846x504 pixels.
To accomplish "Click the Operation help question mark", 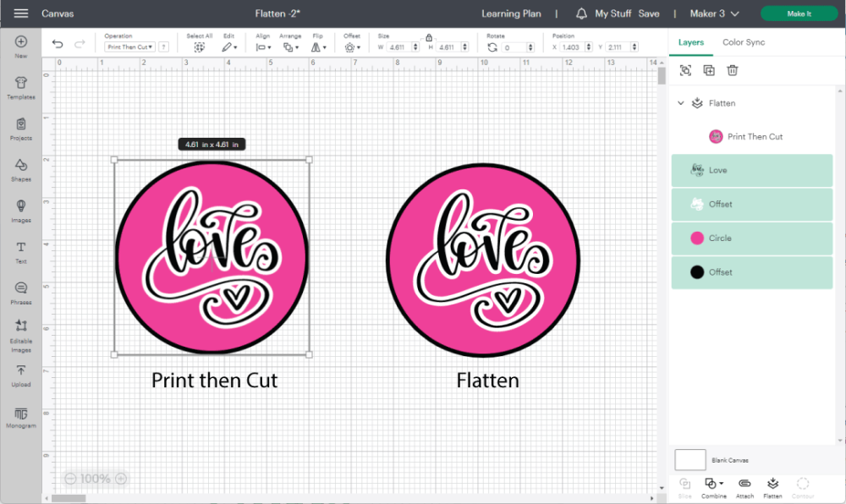I will point(164,47).
